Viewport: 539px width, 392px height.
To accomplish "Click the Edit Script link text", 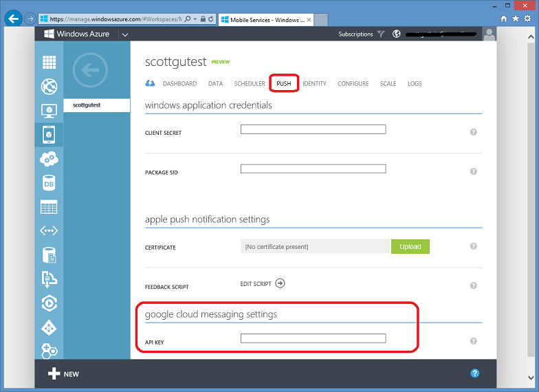I will pyautogui.click(x=256, y=283).
